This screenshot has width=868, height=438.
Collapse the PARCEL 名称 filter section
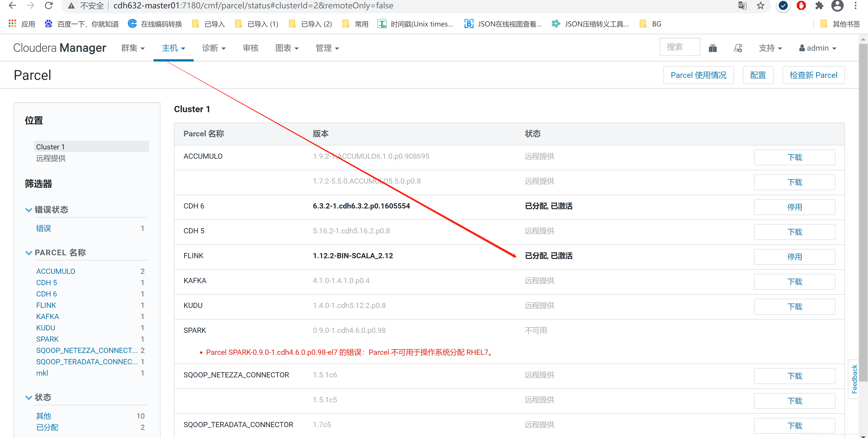29,253
